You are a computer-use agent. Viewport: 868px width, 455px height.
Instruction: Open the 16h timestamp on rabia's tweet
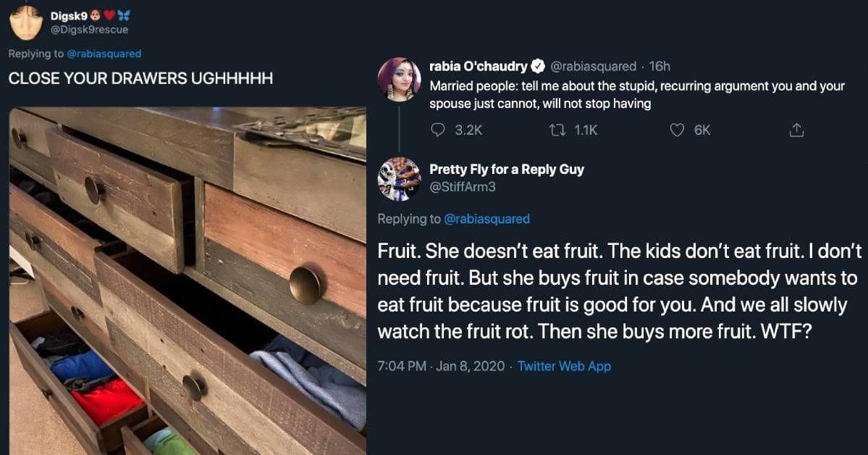[660, 67]
